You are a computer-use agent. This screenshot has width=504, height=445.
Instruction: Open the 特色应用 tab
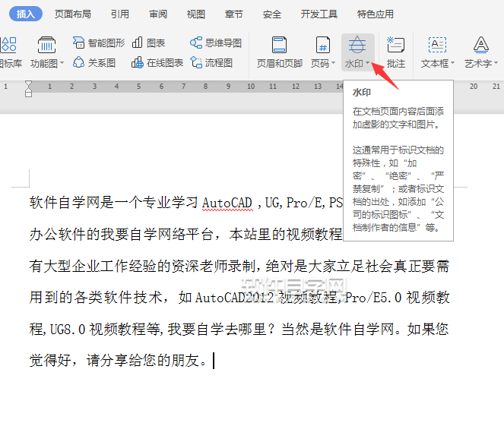[375, 14]
